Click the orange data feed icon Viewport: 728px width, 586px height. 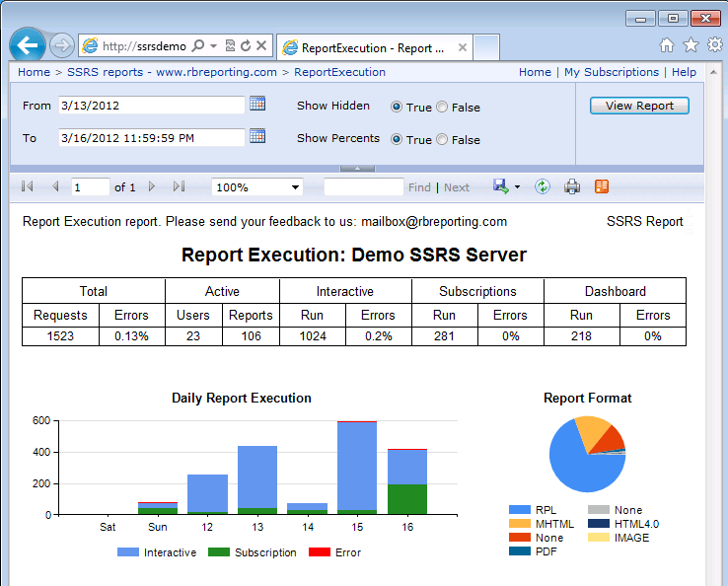pyautogui.click(x=602, y=186)
